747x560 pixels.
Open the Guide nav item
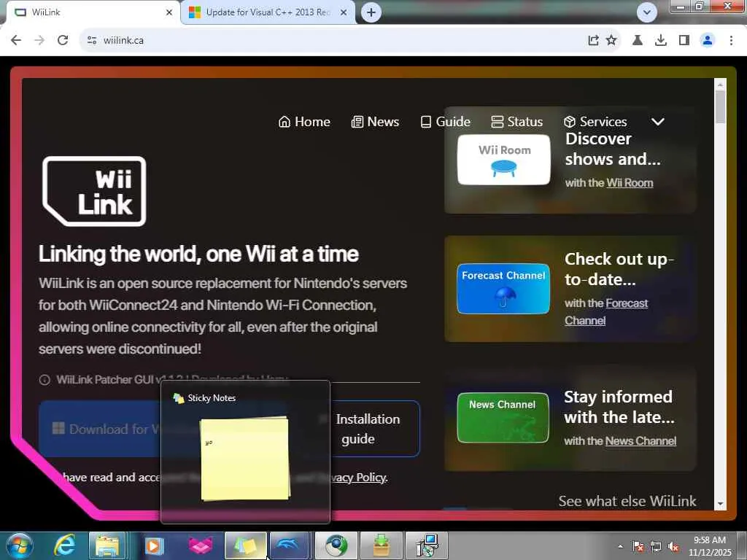tap(446, 122)
